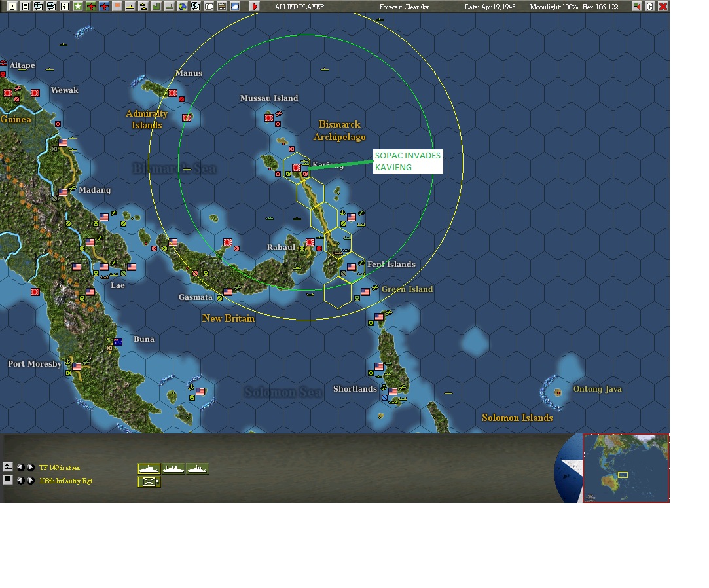Select the US flag base at Shortlands

(x=393, y=392)
